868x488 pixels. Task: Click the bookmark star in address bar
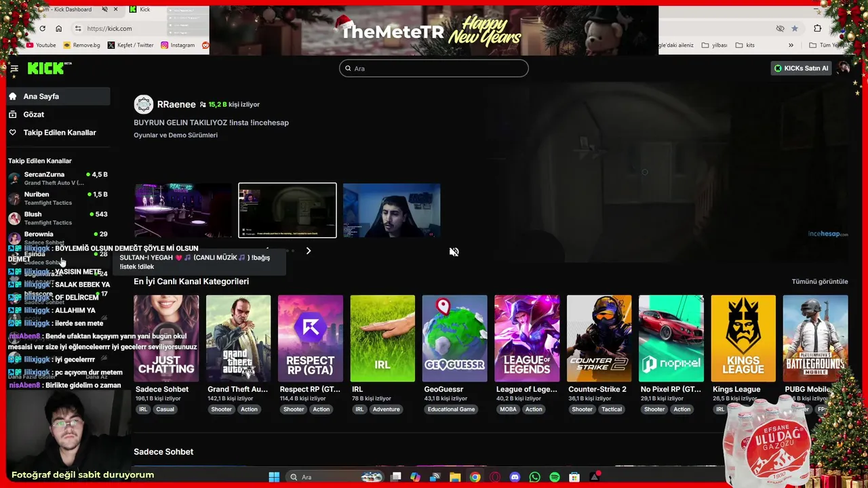(x=795, y=28)
